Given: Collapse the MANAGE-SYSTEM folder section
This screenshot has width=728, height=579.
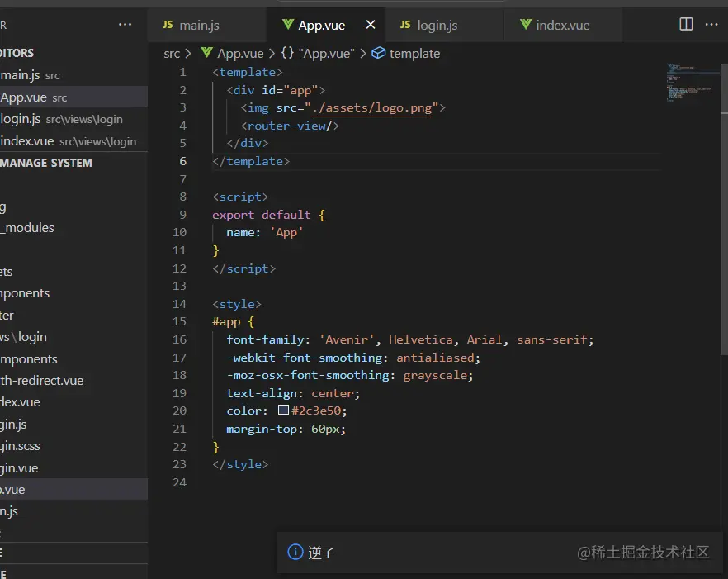Looking at the screenshot, I should 46,163.
